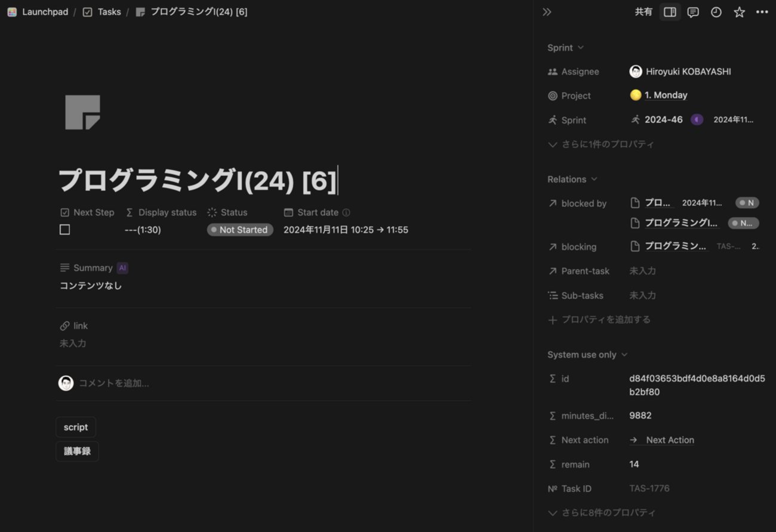The width and height of the screenshot is (776, 532).
Task: Click the Display status value ---(1:30)
Action: tap(143, 230)
